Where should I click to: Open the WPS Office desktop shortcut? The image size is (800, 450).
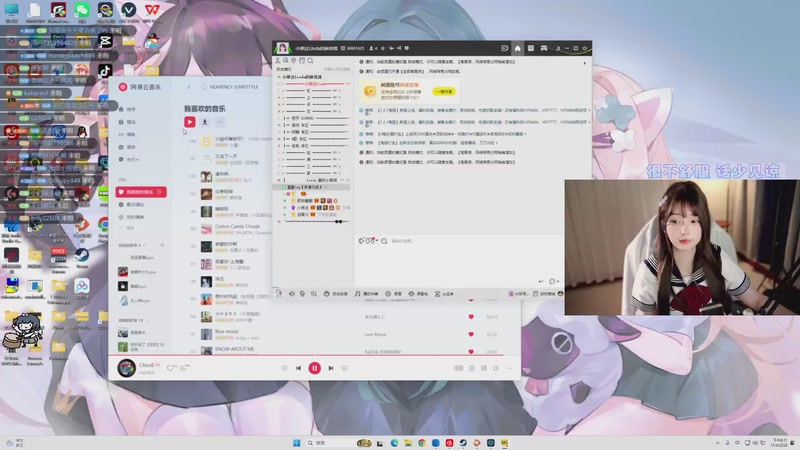point(152,12)
